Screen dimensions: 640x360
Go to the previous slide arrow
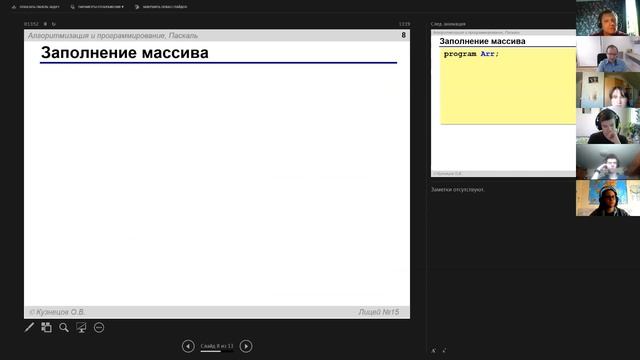coord(188,346)
